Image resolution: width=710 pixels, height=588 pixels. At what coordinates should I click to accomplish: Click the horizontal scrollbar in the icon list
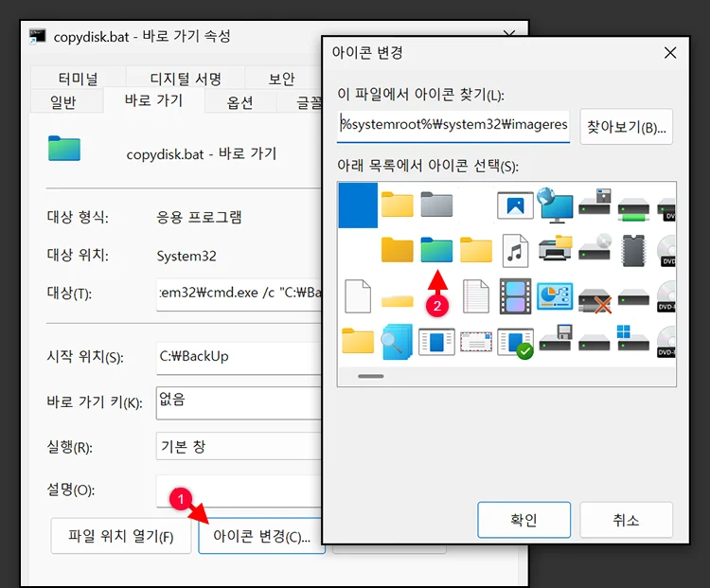pos(370,376)
